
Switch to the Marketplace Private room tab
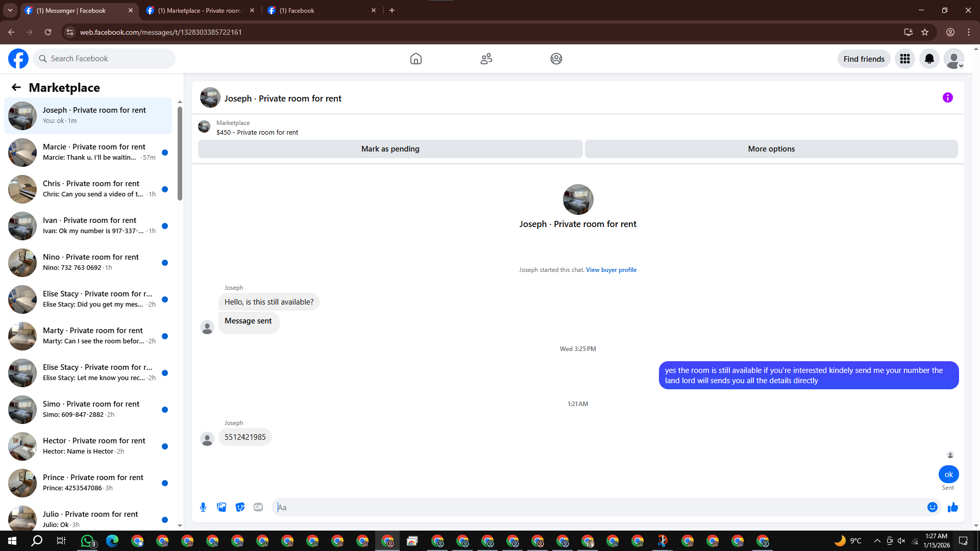tap(199, 10)
